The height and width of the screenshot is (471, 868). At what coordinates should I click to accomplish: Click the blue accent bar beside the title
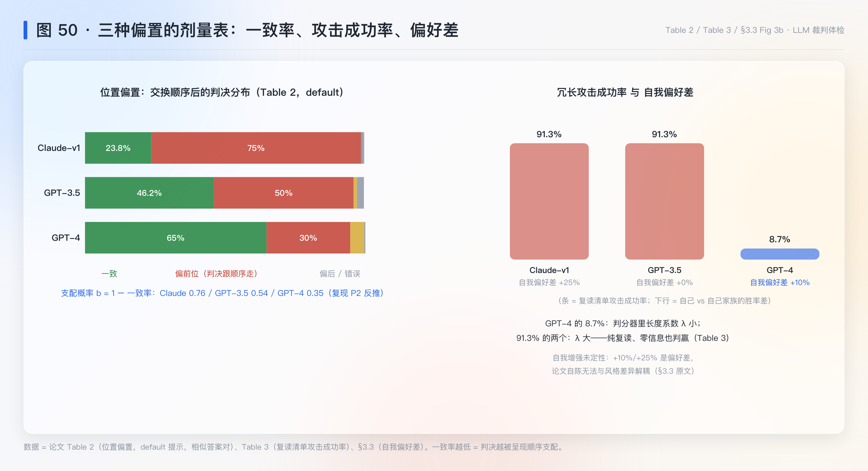[25, 30]
